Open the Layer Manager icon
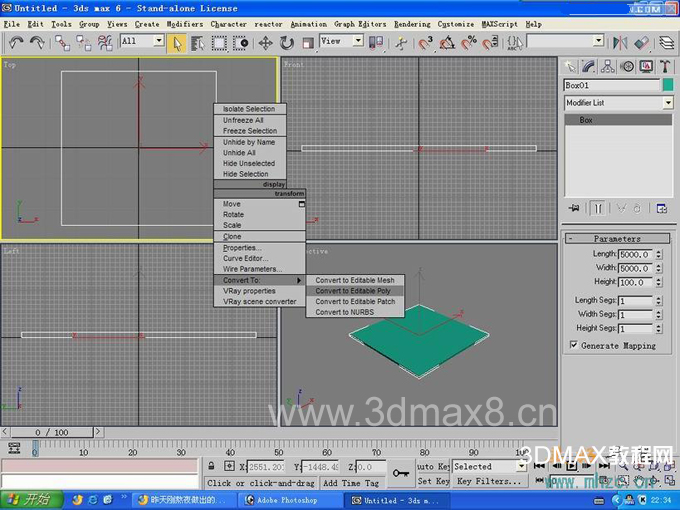 pyautogui.click(x=667, y=43)
